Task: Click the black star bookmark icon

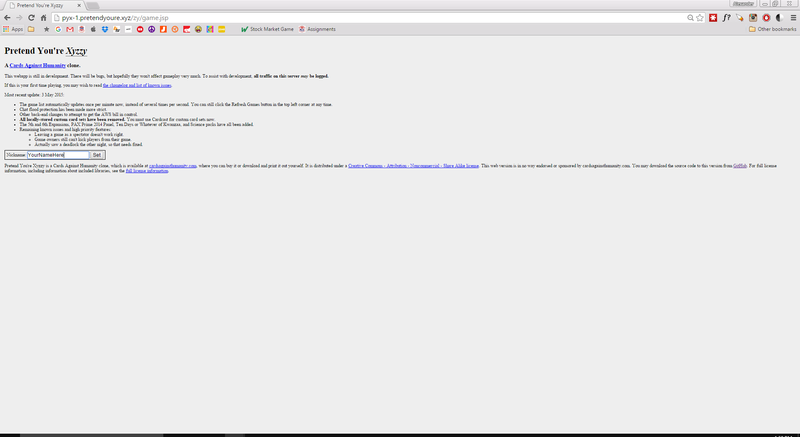Action: click(46, 29)
